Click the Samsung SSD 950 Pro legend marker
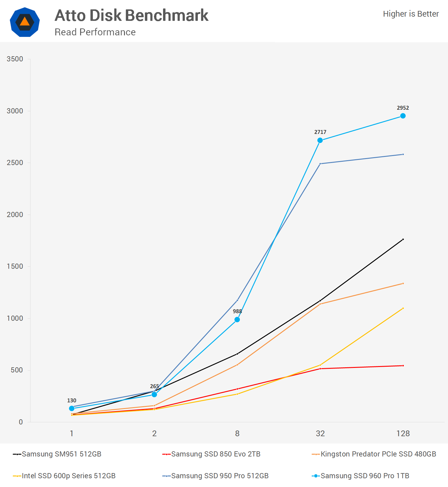 [x=166, y=476]
